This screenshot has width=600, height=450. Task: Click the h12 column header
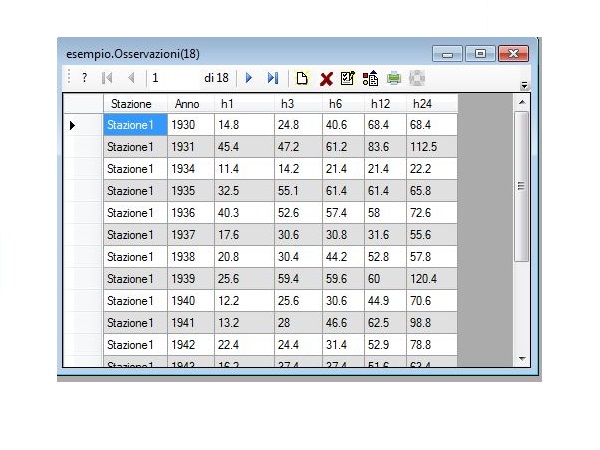click(385, 104)
